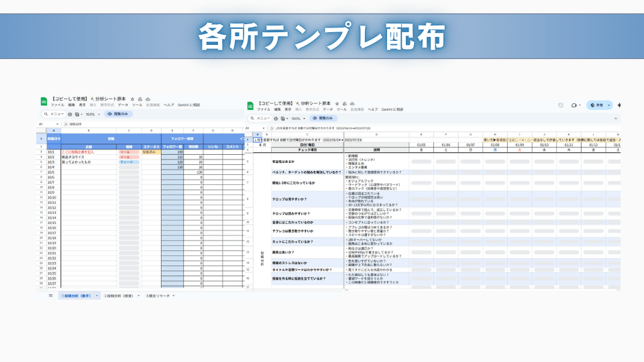Click the 共有 share button

point(596,105)
